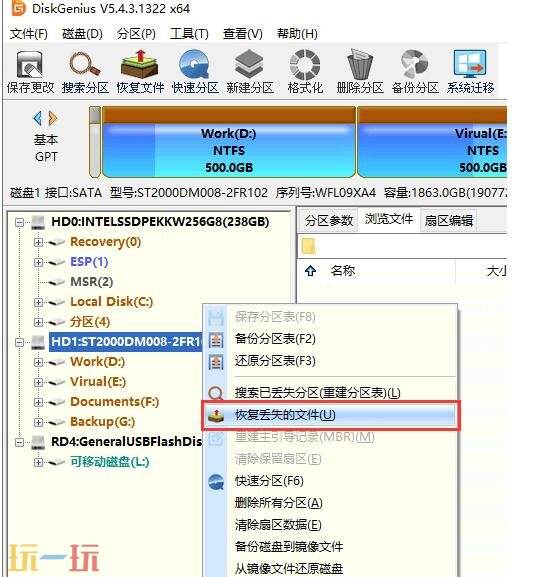Viewport: 540px width, 577px height.
Task: Expand the ESP(1) partition node
Action: click(38, 262)
